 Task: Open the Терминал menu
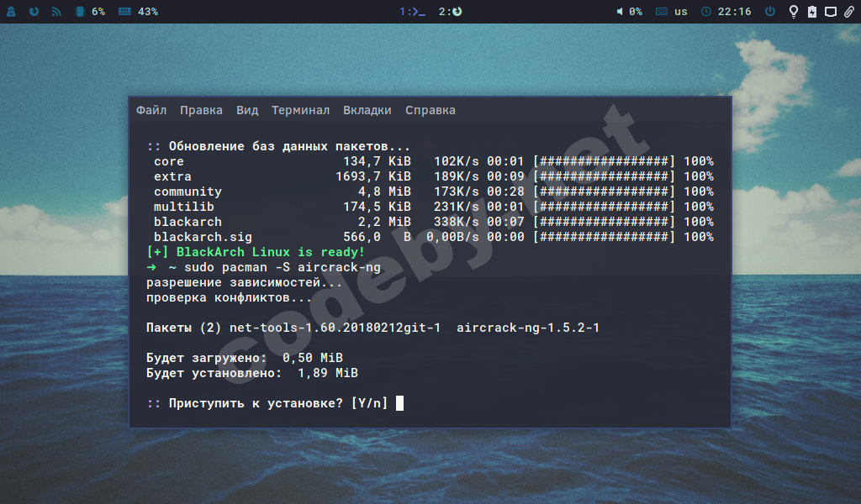300,110
